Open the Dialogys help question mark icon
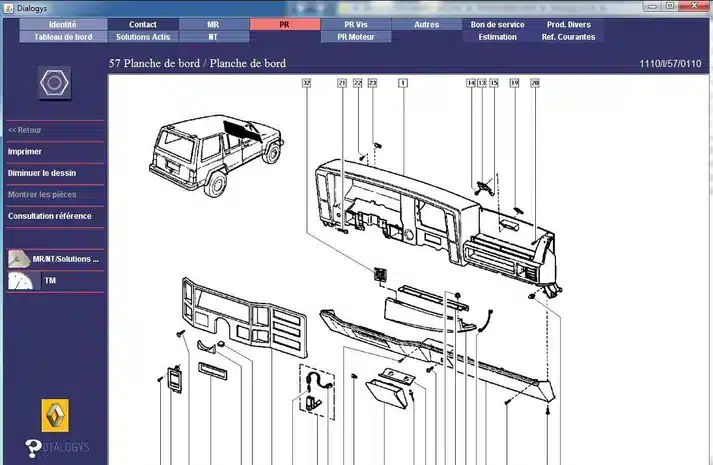Viewport: 713px width, 465px height. (x=33, y=448)
